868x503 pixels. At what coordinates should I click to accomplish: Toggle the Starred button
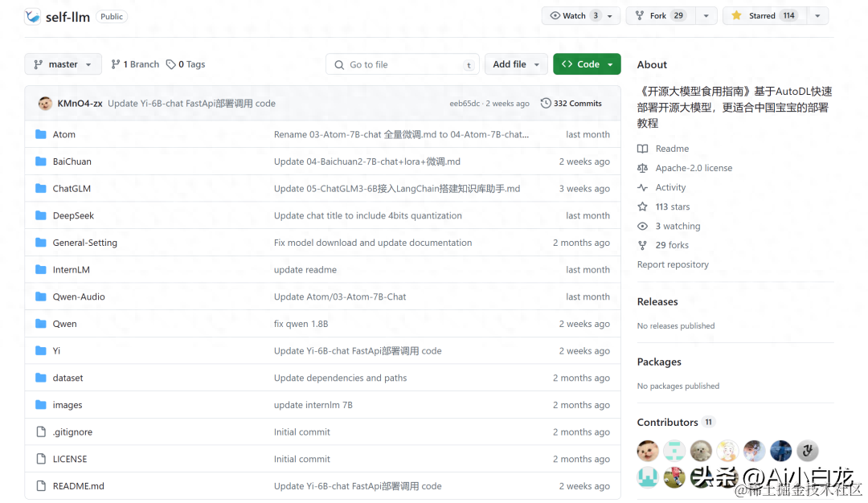[x=764, y=16]
